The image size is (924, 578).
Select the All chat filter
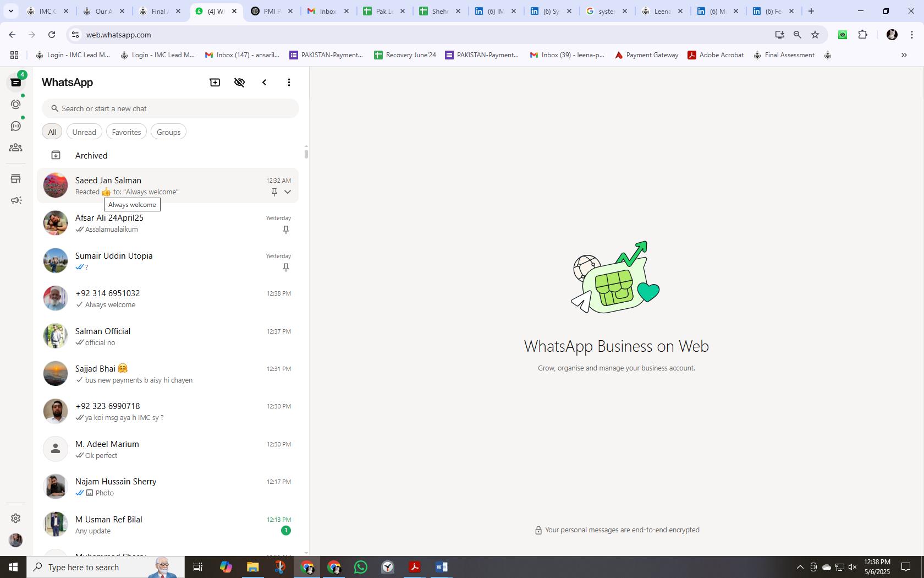pos(52,132)
